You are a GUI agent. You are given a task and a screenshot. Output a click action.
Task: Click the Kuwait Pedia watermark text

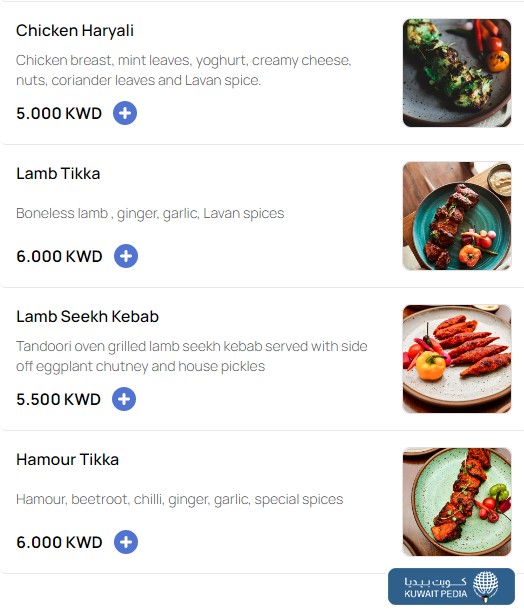[436, 588]
